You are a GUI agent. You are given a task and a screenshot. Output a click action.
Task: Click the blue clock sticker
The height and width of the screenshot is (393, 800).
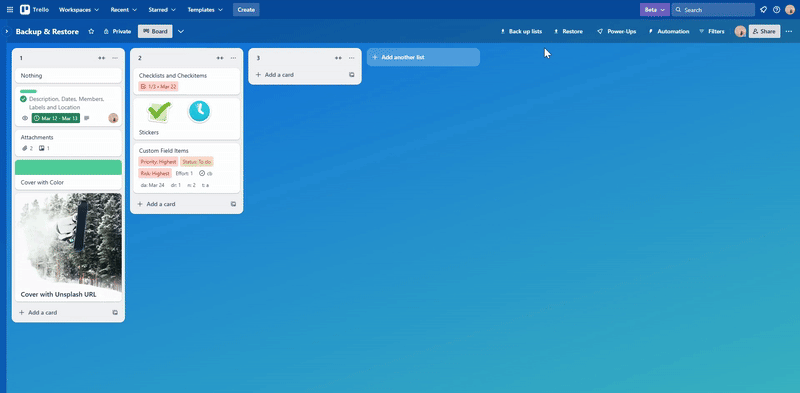[x=199, y=112]
